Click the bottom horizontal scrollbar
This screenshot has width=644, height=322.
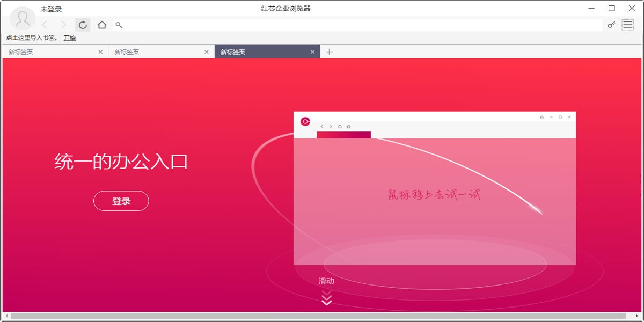click(322, 318)
